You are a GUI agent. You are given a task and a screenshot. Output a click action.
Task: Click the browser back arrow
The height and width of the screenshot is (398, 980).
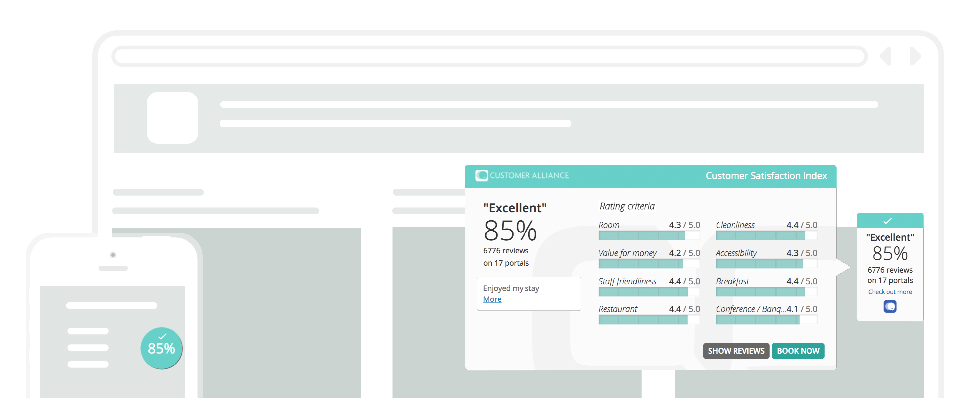point(886,56)
